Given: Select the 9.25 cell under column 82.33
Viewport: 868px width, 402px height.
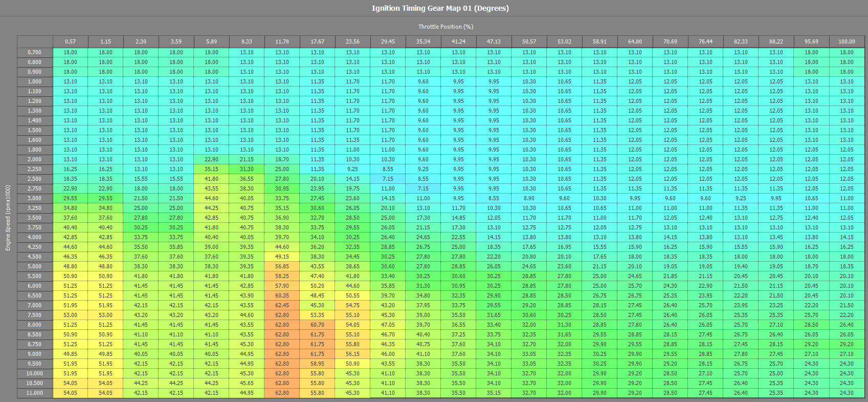Looking at the screenshot, I should pyautogui.click(x=741, y=198).
